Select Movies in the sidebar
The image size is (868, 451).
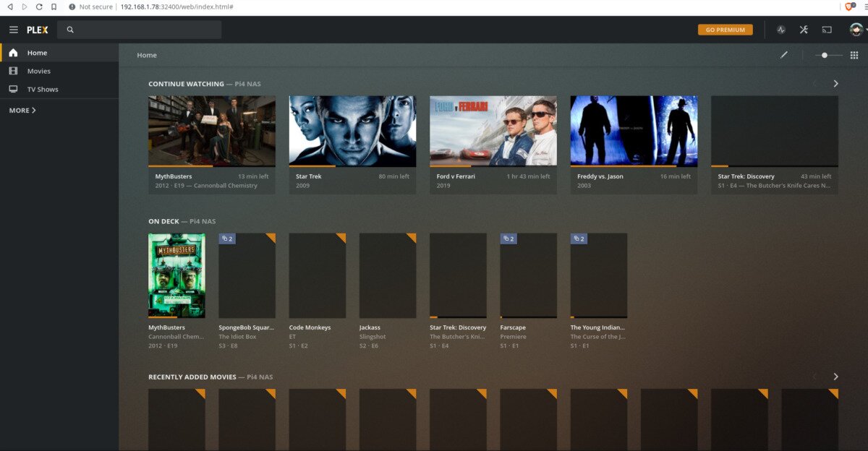pyautogui.click(x=39, y=71)
